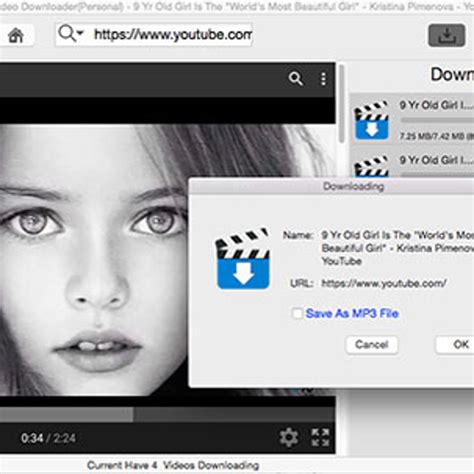Search within the YouTube player header
This screenshot has height=474, width=474.
(x=295, y=79)
